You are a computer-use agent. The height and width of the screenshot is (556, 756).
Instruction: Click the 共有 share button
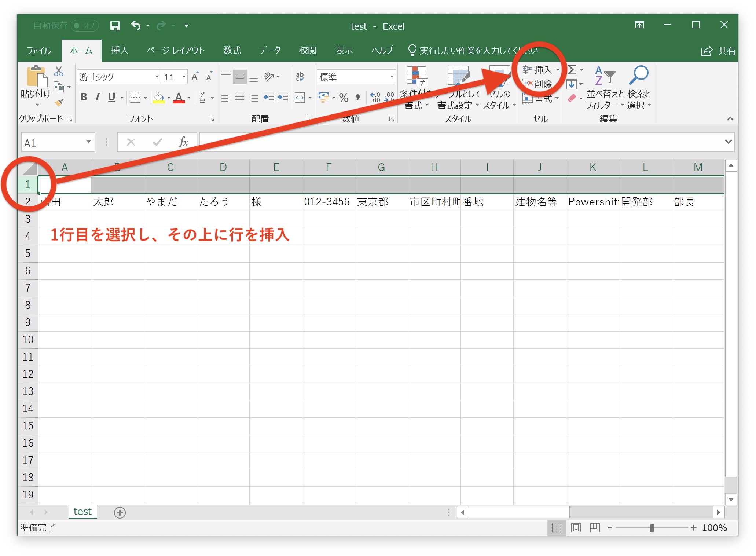point(718,51)
